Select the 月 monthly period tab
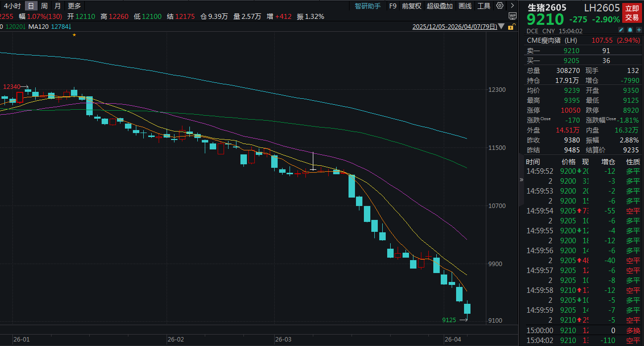Viewport: 644px width, 346px height. 58,6
